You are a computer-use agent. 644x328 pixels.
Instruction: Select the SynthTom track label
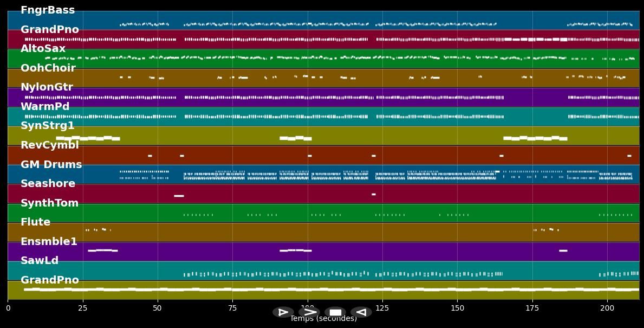coord(49,203)
